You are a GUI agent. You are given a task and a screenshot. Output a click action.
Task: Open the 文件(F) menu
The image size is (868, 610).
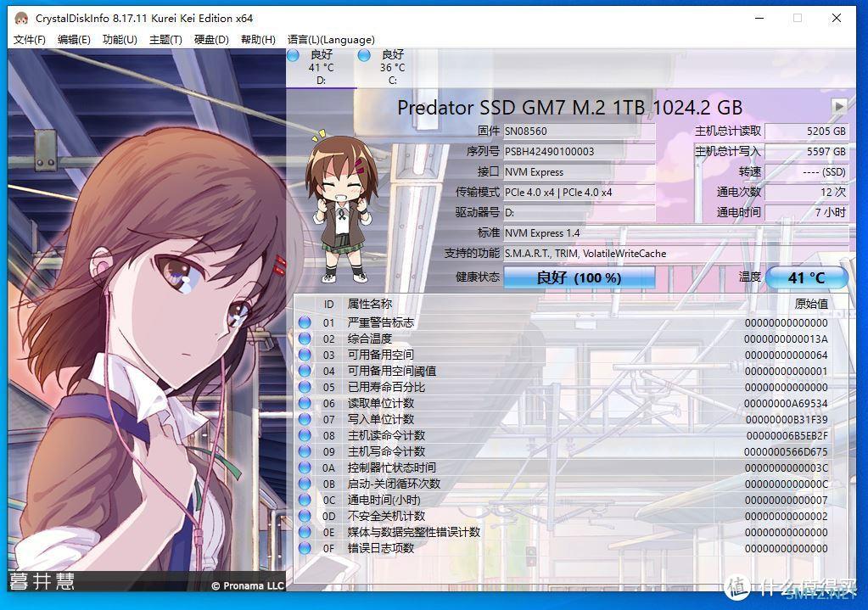tap(30, 39)
